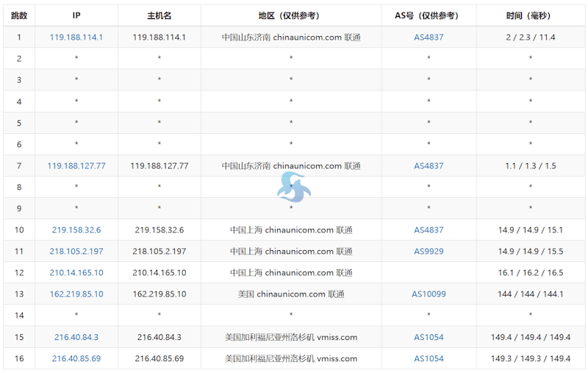Screen dimensions: 588x373
Task: Click the 主机名 column header
Action: [159, 15]
